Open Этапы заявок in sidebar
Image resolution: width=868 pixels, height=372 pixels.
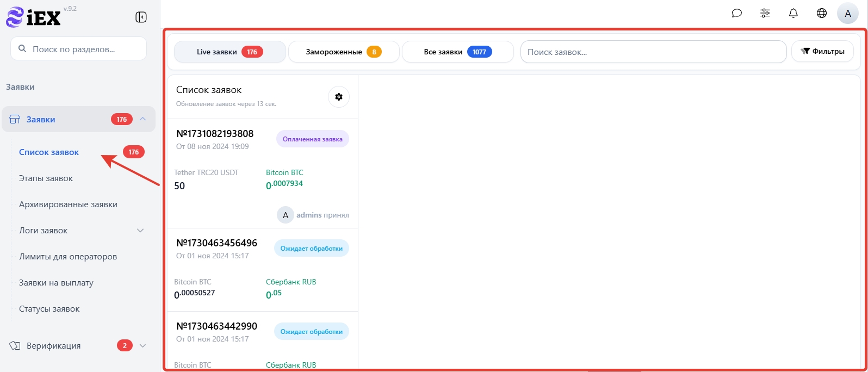[46, 178]
